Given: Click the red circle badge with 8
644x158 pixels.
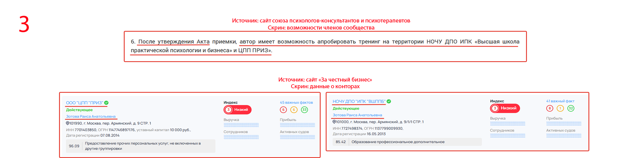Looking at the screenshot, I should click(x=550, y=108).
